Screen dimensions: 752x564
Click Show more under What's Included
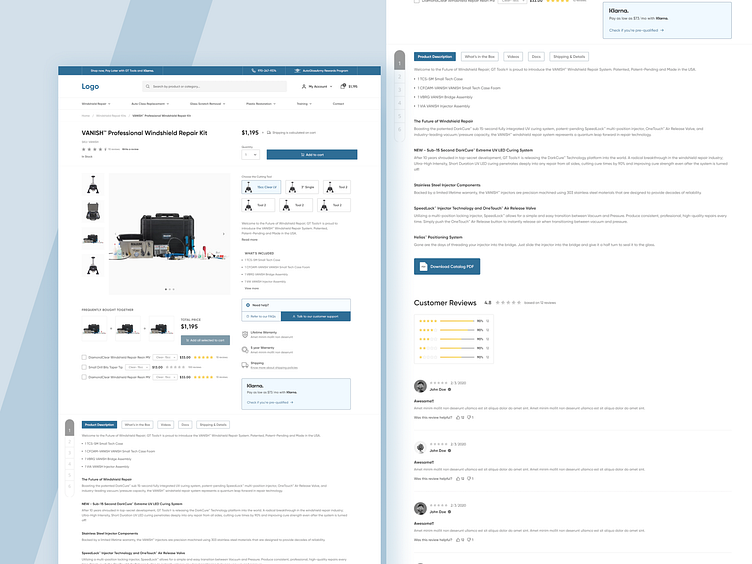(251, 288)
